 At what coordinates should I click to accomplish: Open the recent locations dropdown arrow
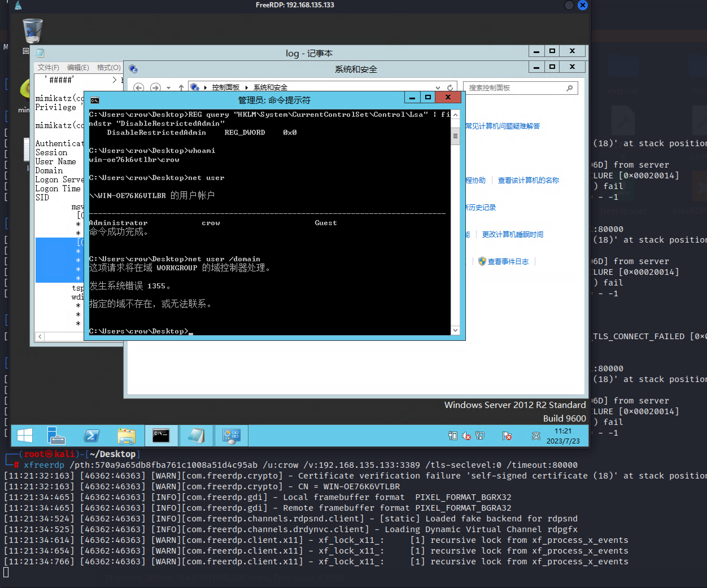click(x=169, y=88)
